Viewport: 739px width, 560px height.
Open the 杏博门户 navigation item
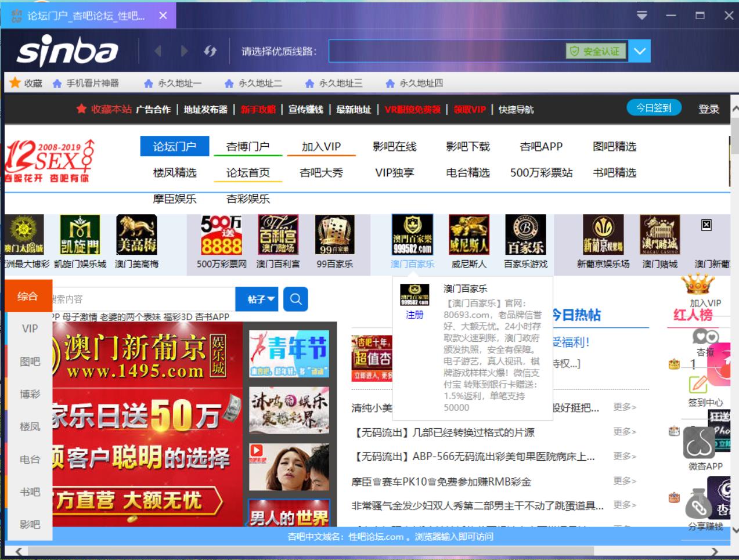248,146
